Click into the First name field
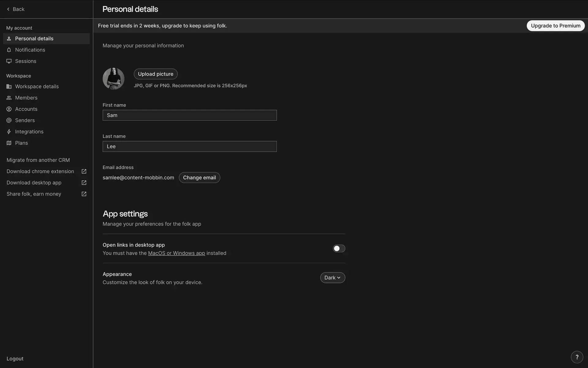Viewport: 588px width, 368px height. coord(190,115)
